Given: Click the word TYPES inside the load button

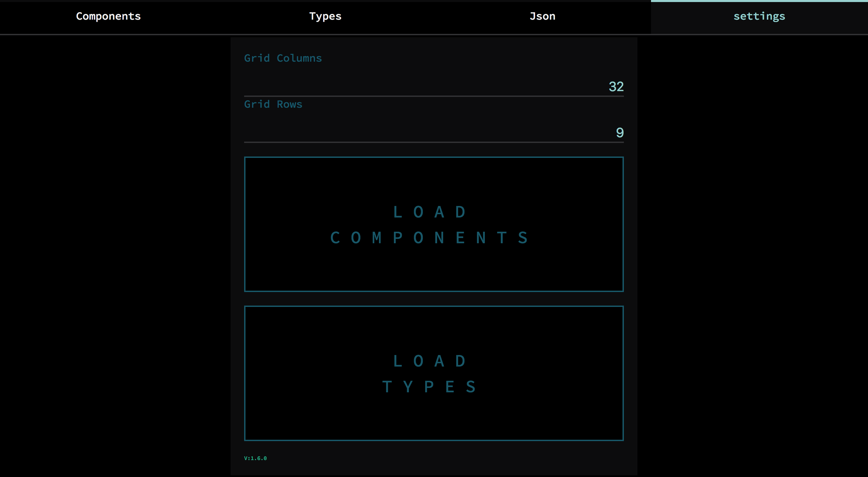Looking at the screenshot, I should point(429,387).
